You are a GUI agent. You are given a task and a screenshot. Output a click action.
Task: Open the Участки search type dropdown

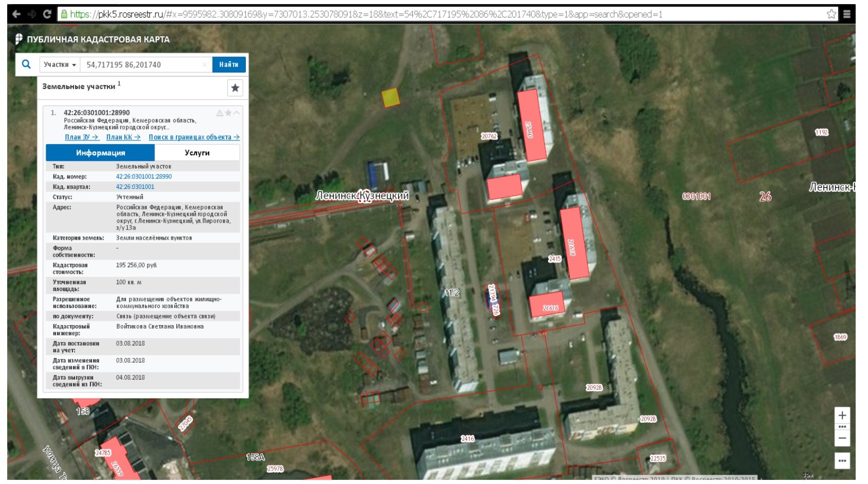click(60, 65)
